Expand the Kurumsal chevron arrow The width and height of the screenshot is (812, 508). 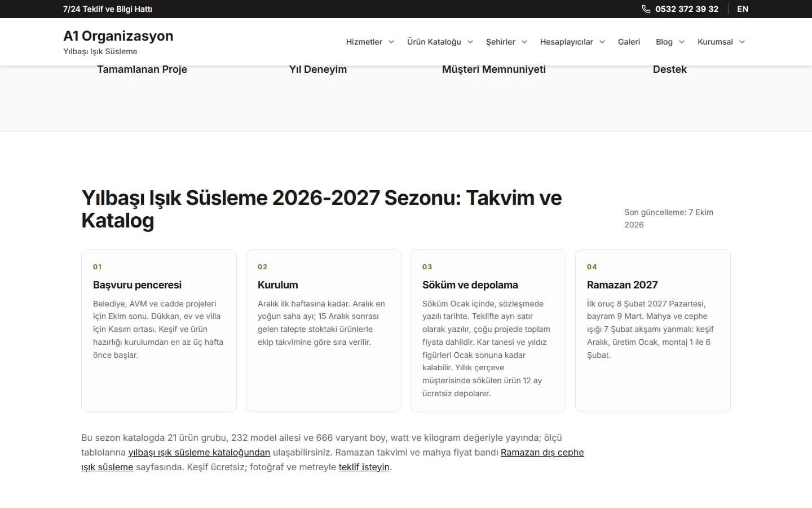[x=742, y=42]
